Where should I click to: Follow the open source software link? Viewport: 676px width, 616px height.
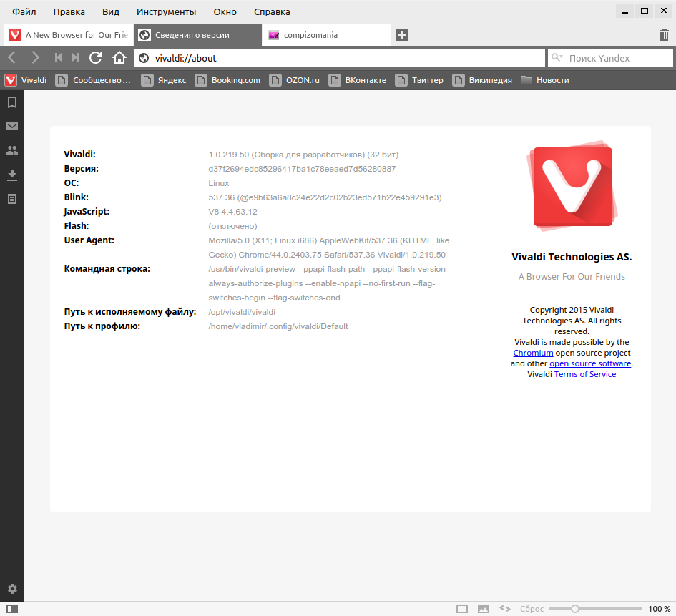590,363
